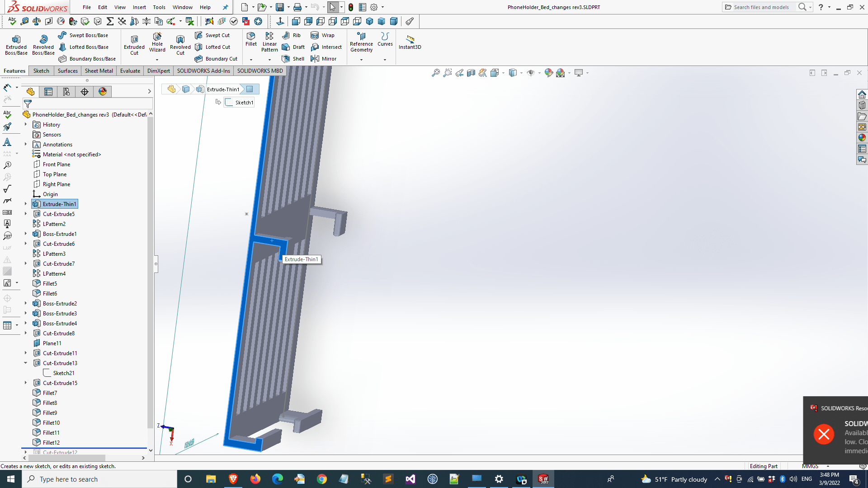The width and height of the screenshot is (868, 488).
Task: Open the Edit Appearance color tool
Action: tap(549, 72)
